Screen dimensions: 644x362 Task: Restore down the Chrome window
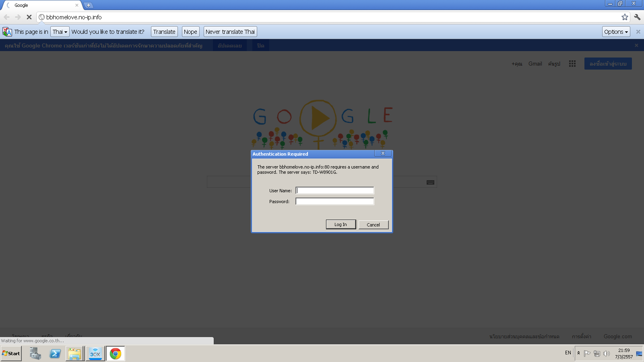[x=620, y=4]
